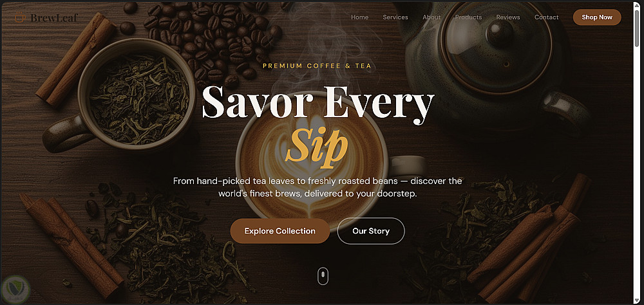
Task: Click the Shop Now button
Action: coord(597,17)
